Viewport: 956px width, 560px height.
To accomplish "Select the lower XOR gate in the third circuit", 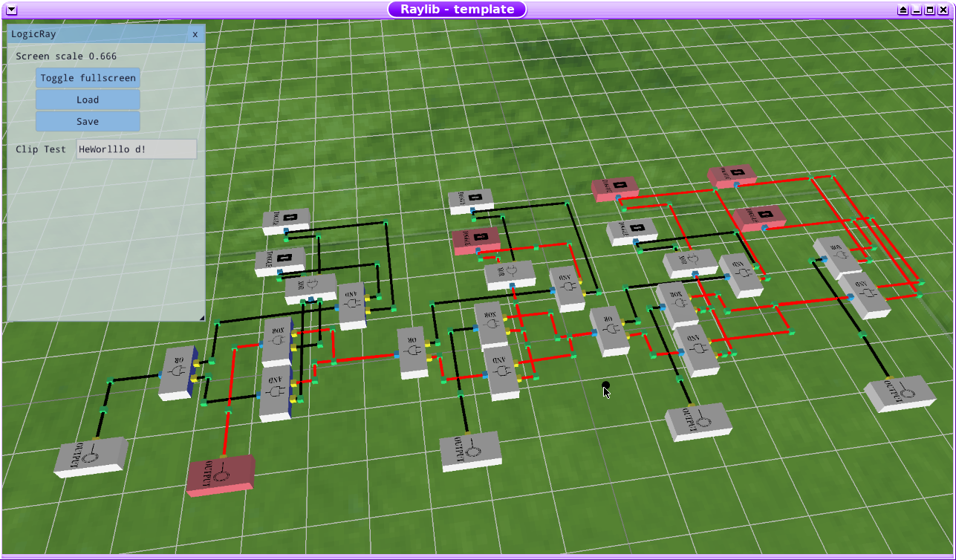I will (x=677, y=305).
